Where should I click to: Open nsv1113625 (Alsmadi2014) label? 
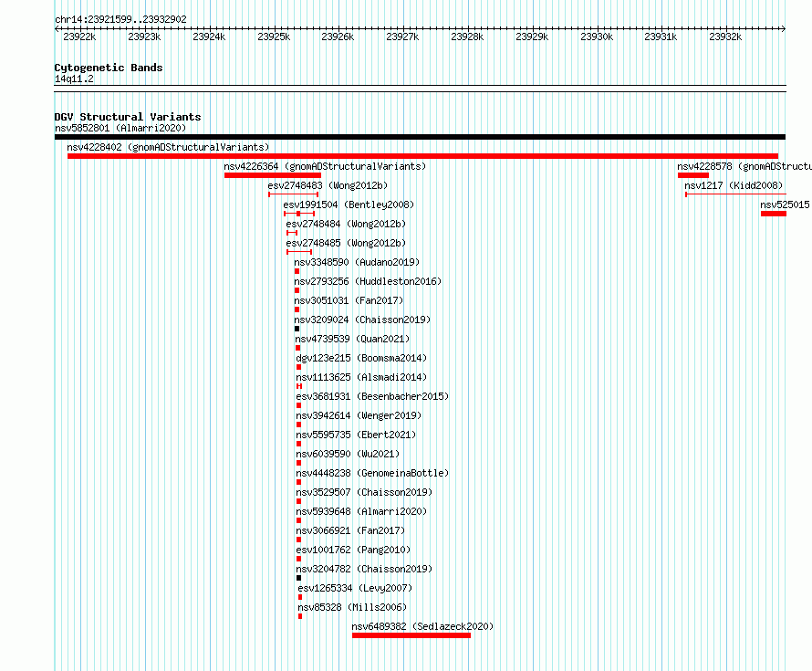point(362,377)
